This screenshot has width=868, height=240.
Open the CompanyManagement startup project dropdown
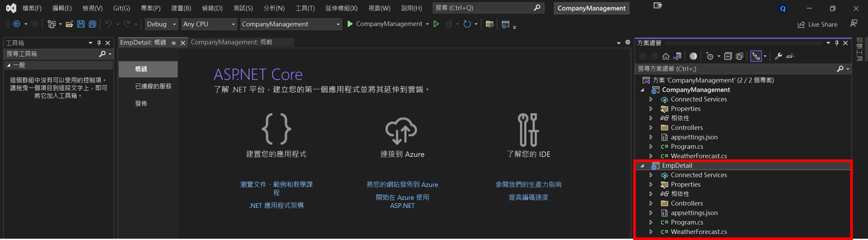pos(291,24)
